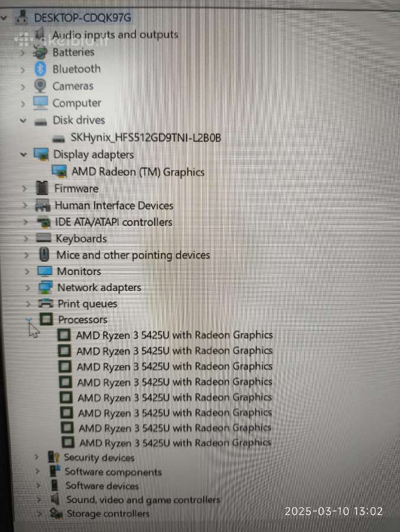Select the 'Network adapters' label

coord(99,288)
